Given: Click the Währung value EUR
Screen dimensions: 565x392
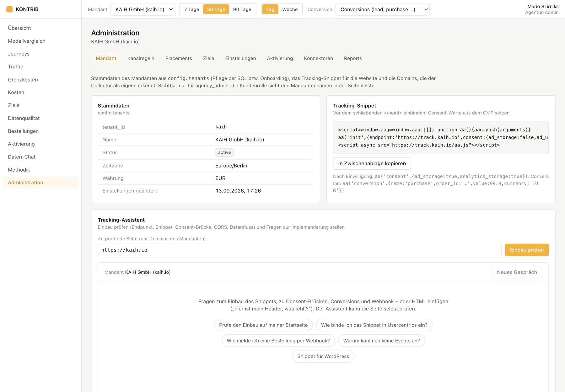Looking at the screenshot, I should click(220, 178).
